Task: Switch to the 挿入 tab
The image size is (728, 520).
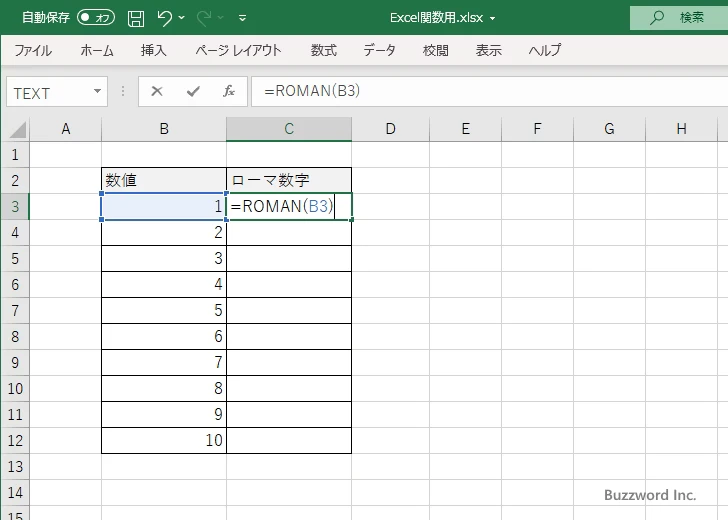Action: 154,50
